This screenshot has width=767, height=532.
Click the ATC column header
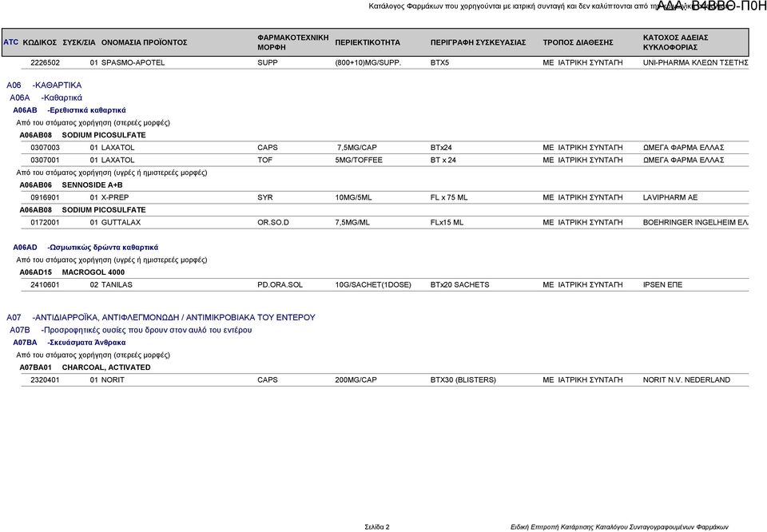[10, 42]
